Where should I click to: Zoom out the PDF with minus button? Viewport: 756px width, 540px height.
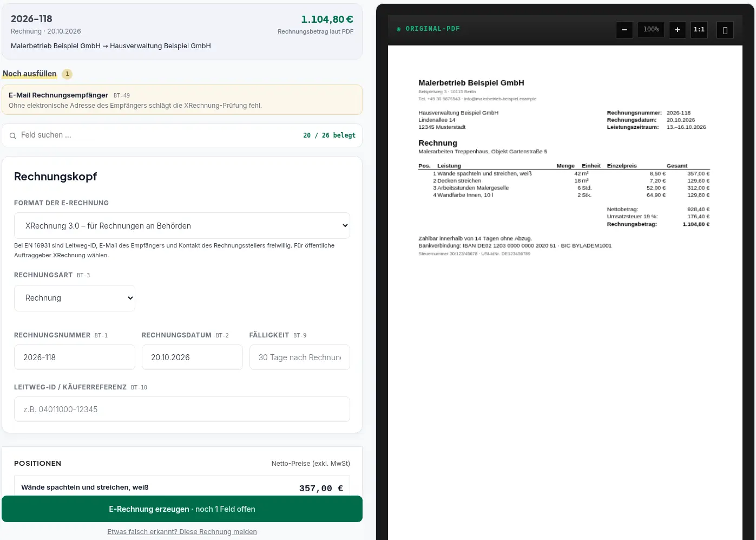624,29
